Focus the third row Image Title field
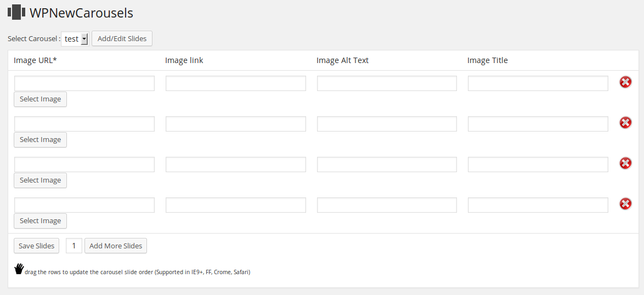Image resolution: width=644 pixels, height=295 pixels. (x=538, y=164)
